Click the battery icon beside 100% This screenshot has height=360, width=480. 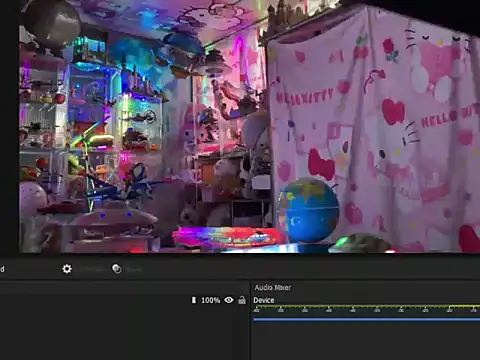tap(194, 300)
